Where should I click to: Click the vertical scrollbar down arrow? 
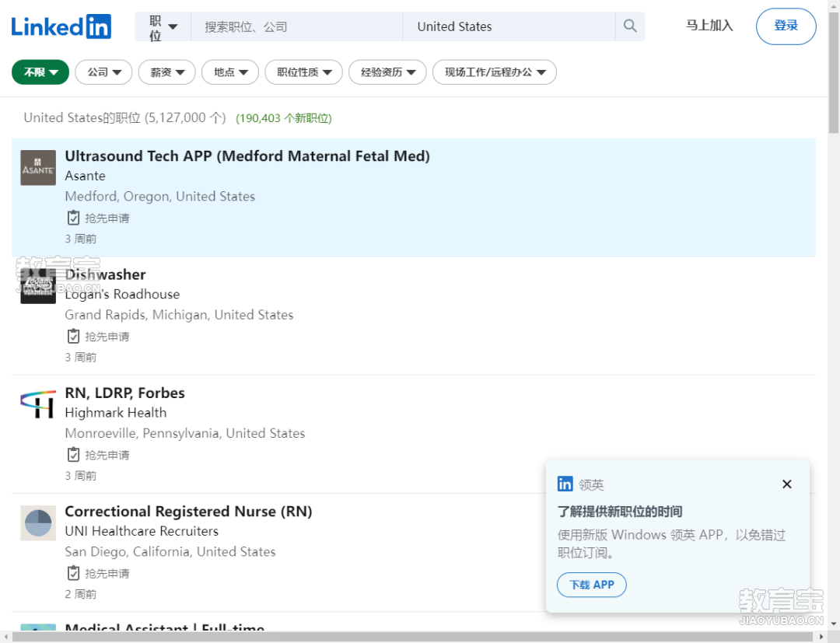point(834,624)
